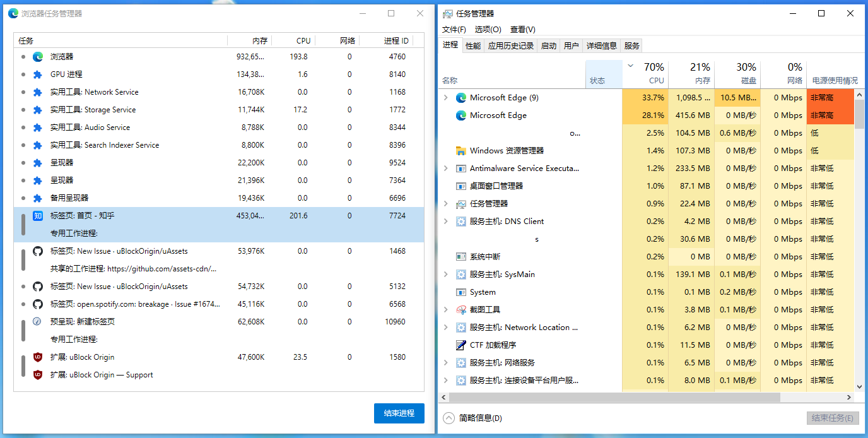Click the Windows 资源管理器 folder icon

[460, 150]
